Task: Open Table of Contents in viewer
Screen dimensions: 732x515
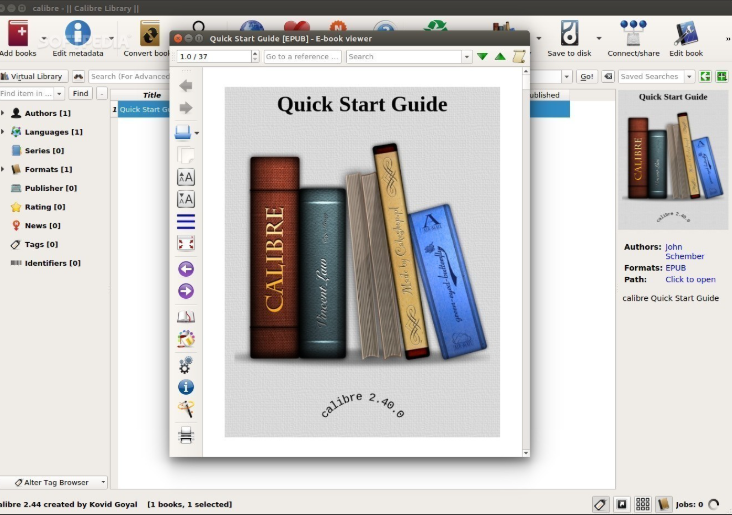Action: (186, 221)
